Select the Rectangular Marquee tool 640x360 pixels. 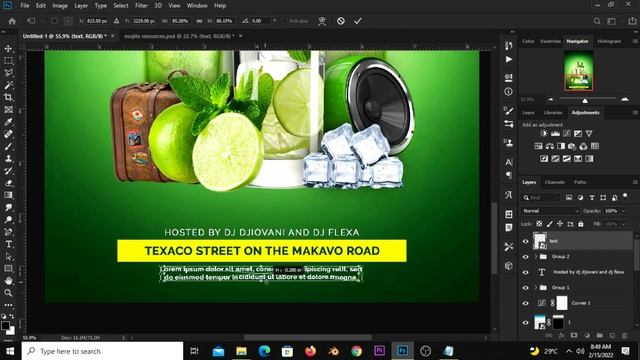(8, 61)
